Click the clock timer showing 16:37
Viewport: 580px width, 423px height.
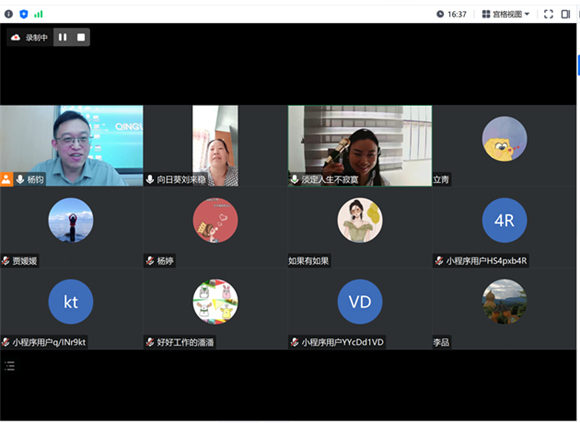click(451, 14)
